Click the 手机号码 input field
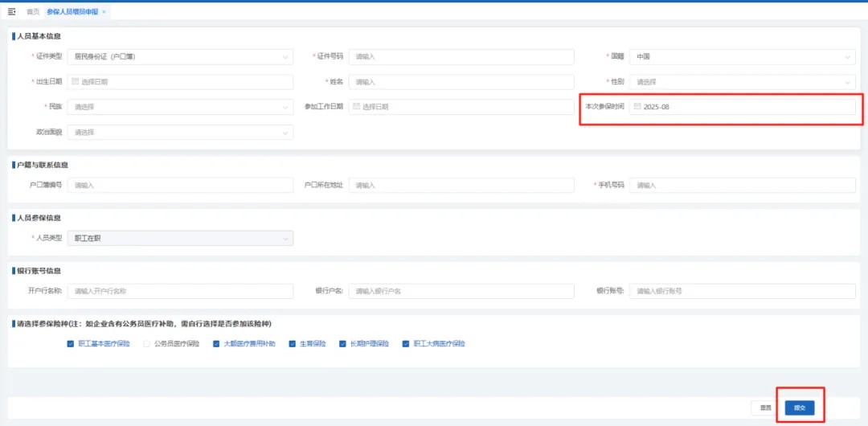The image size is (868, 426). 742,185
